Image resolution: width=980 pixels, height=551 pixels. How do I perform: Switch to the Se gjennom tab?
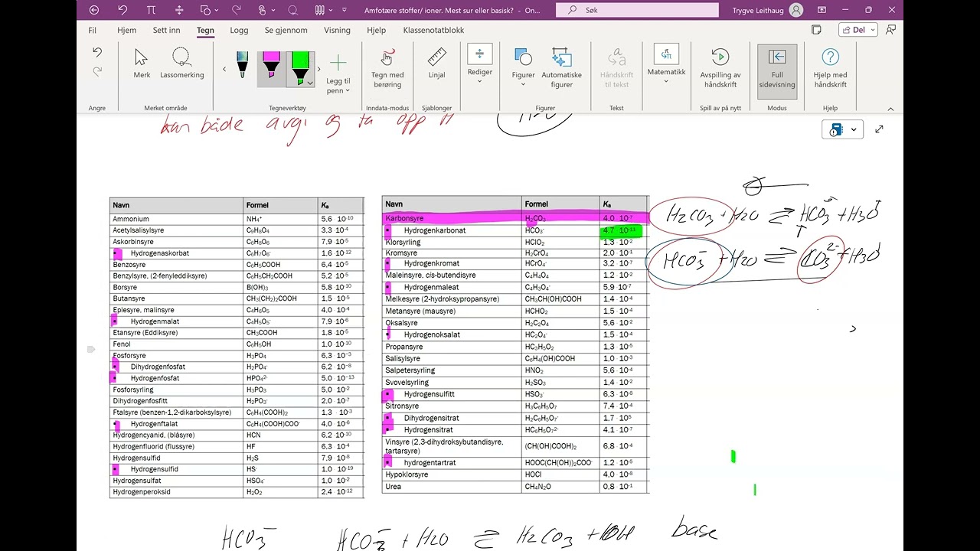[x=286, y=31]
